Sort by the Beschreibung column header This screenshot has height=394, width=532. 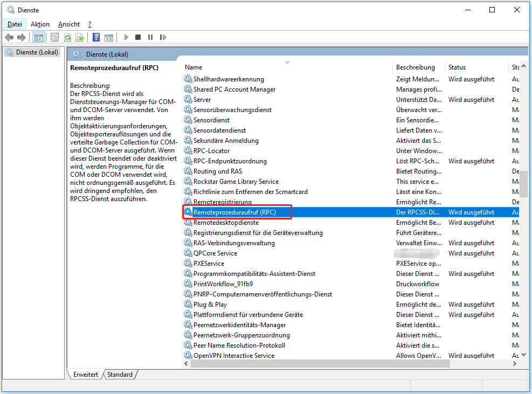415,67
